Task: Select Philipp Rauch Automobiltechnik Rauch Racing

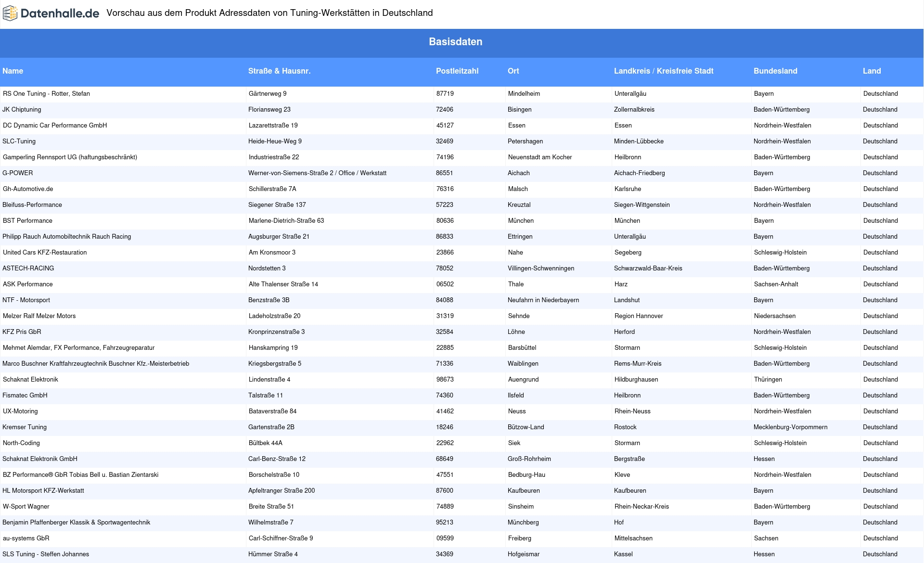Action: [x=66, y=237]
